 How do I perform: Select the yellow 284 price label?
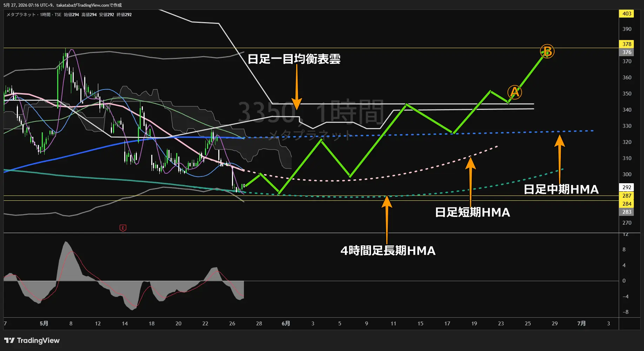pyautogui.click(x=627, y=204)
